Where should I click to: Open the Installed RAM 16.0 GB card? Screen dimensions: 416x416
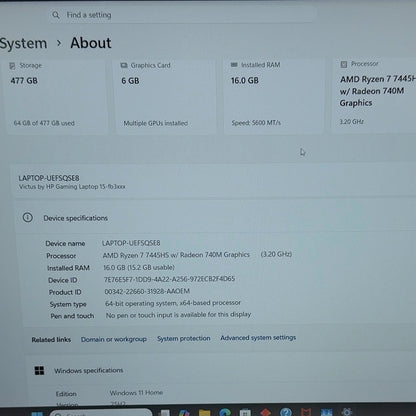[274, 95]
